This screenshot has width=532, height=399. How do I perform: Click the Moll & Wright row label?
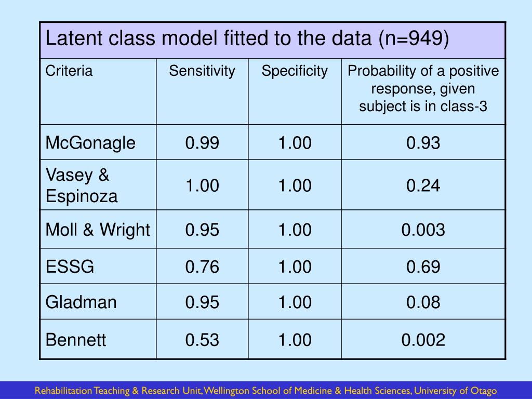coord(98,230)
